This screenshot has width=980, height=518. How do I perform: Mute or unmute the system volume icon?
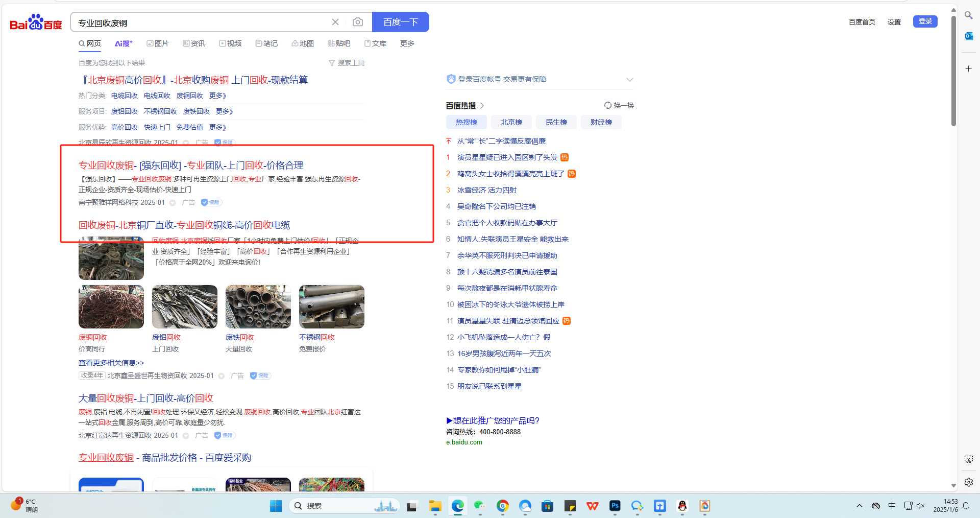tap(920, 506)
